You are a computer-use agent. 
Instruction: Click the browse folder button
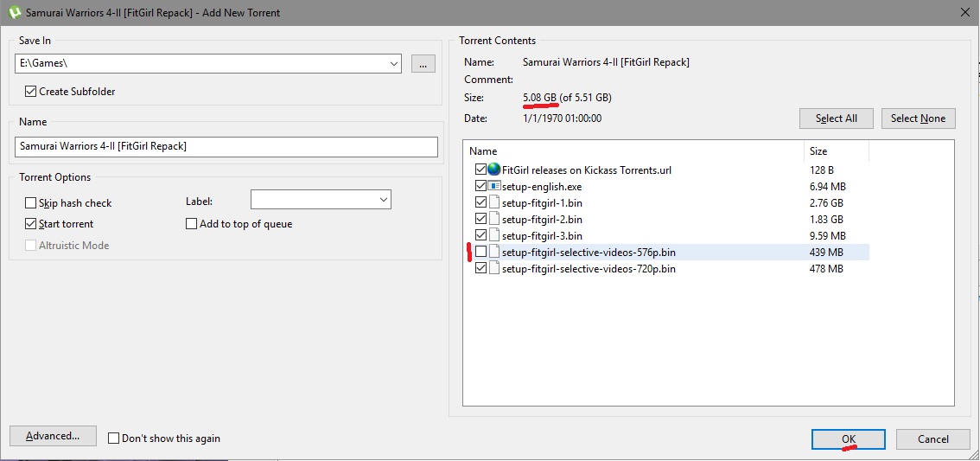pos(423,63)
